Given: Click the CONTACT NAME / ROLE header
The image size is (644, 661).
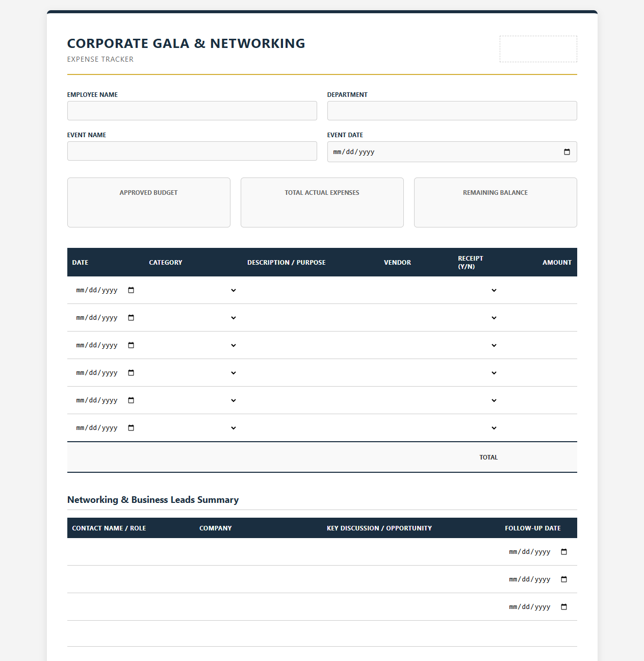Looking at the screenshot, I should click(x=109, y=528).
